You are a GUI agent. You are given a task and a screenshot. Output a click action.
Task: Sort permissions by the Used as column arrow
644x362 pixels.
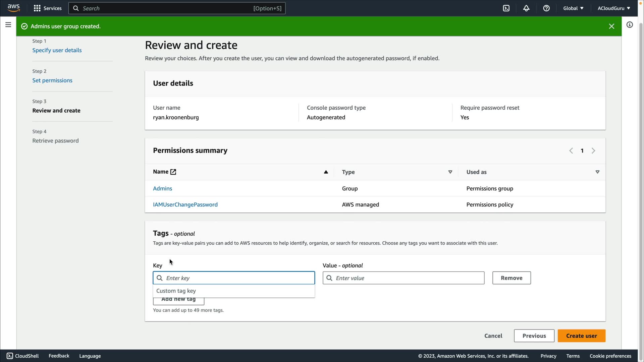(x=597, y=172)
